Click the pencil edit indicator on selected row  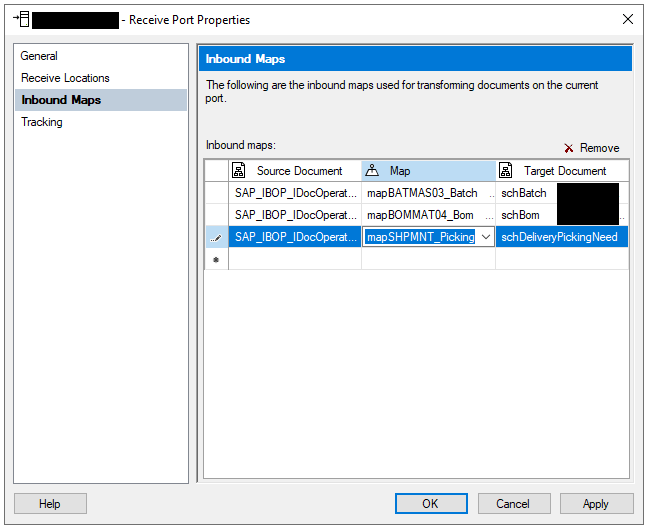pyautogui.click(x=216, y=238)
